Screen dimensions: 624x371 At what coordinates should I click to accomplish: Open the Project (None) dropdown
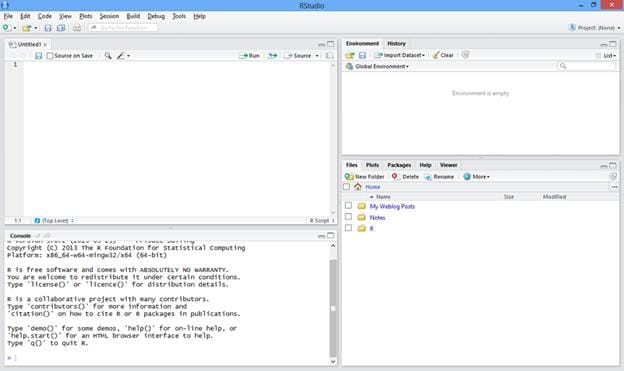(x=595, y=28)
